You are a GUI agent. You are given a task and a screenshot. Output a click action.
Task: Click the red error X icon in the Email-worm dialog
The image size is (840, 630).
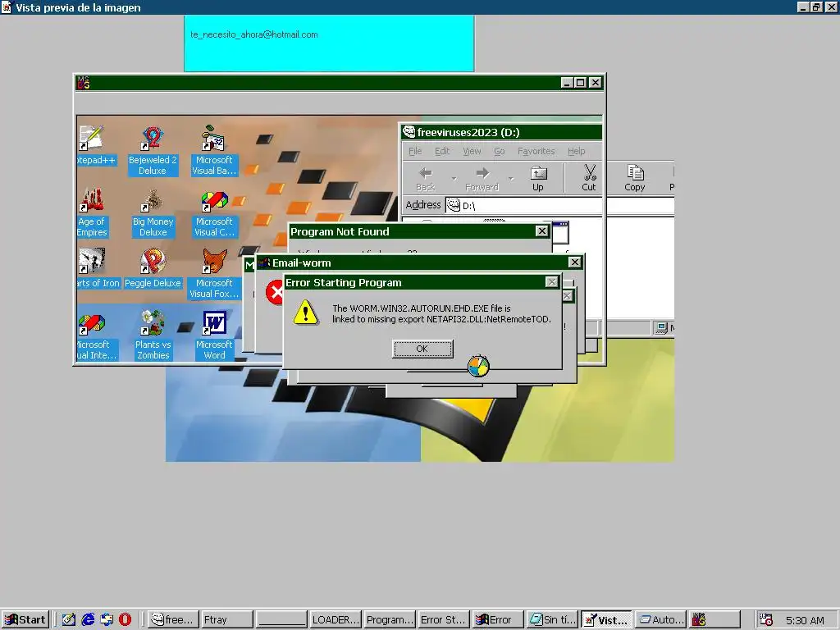[x=274, y=293]
